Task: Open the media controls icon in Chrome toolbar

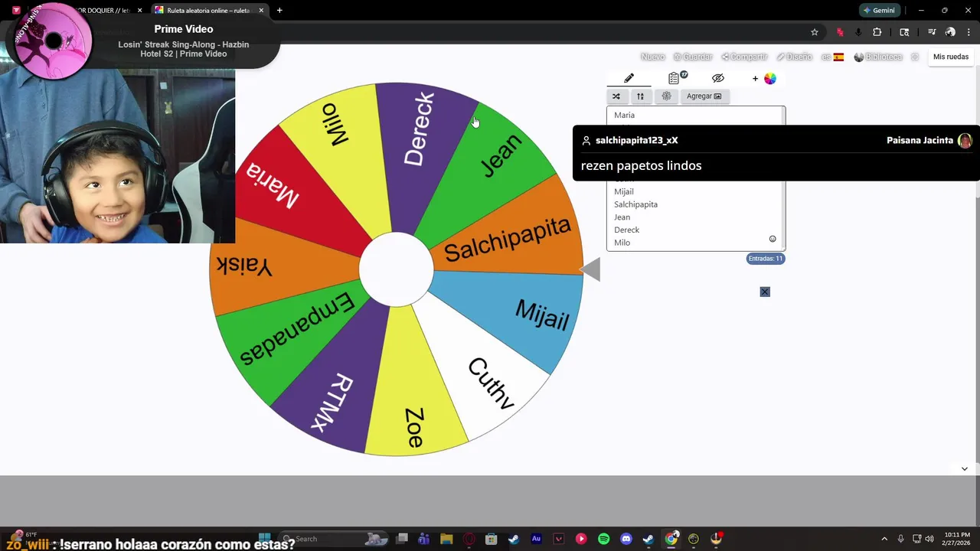Action: [x=932, y=32]
